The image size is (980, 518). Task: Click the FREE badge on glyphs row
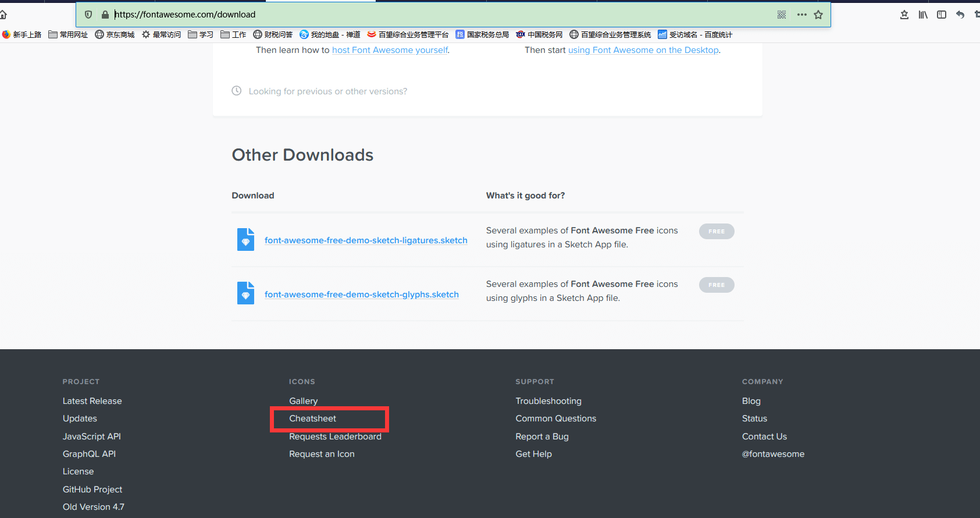click(x=717, y=285)
